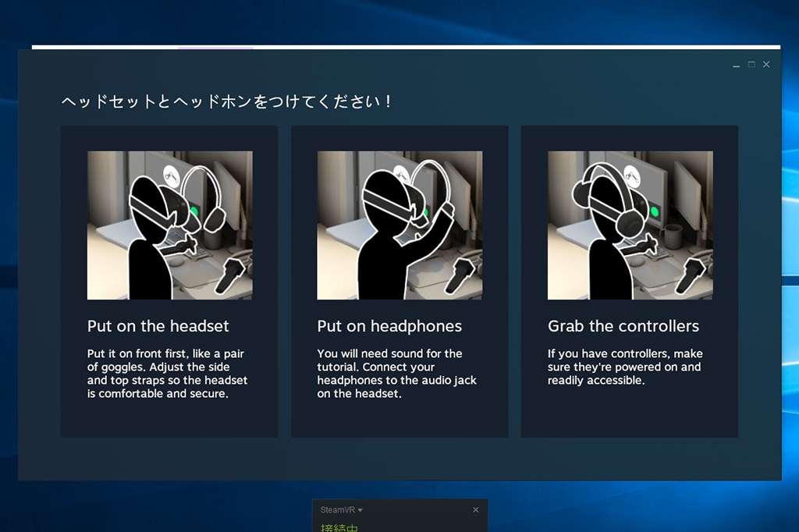Minimize the headset setup window
This screenshot has height=532, width=799.
point(736,65)
